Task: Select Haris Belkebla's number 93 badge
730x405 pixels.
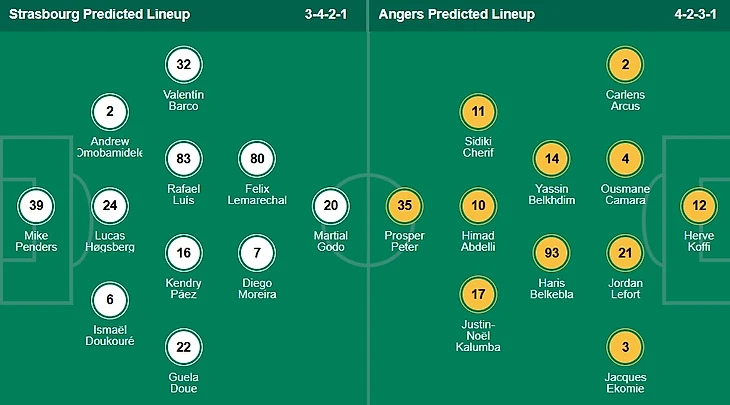Action: click(x=553, y=252)
